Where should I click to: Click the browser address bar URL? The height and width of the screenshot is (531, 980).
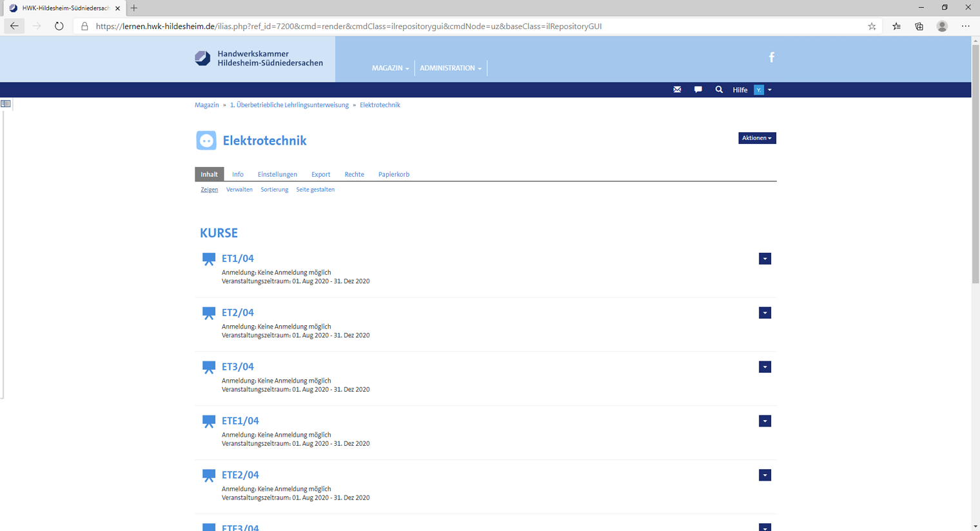[x=348, y=26]
